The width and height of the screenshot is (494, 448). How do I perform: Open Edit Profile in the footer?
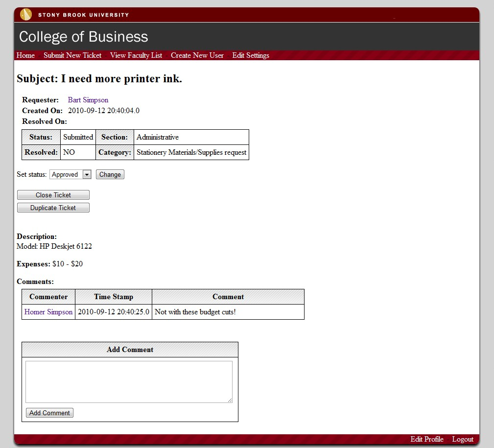pos(427,439)
